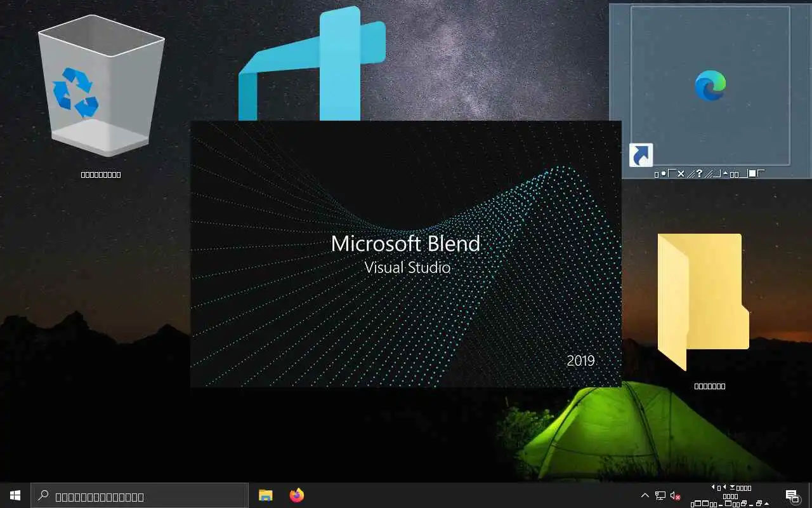Open the taskbar clock and date
This screenshot has height=508, width=812.
(x=730, y=495)
